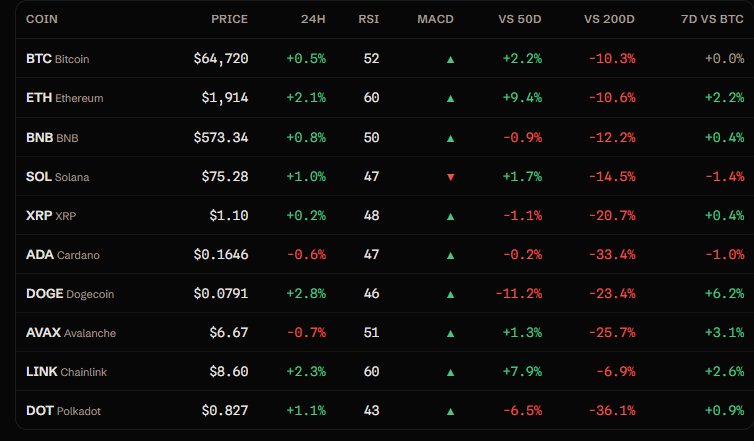Click the -6.5% Polkadot VS 50D value
The image size is (754, 441).
(x=522, y=411)
